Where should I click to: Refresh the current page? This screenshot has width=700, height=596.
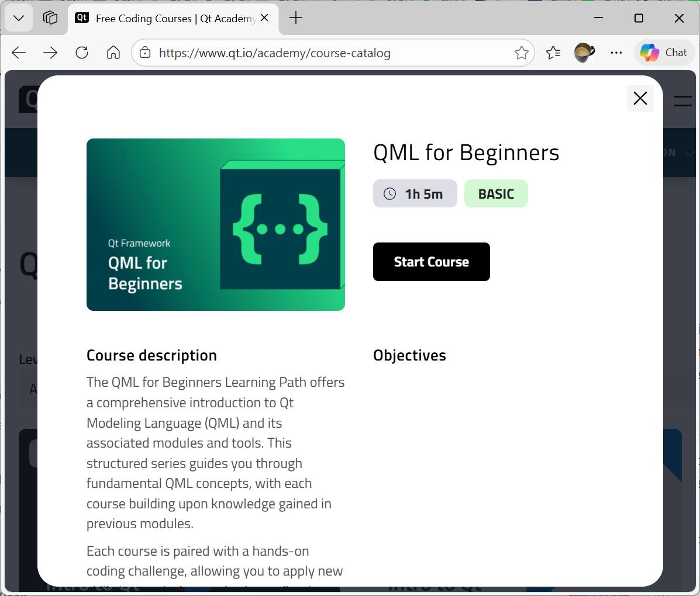[x=82, y=53]
